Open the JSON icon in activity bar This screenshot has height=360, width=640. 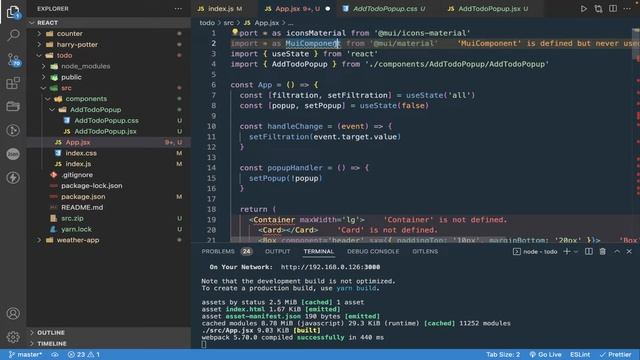[x=13, y=154]
